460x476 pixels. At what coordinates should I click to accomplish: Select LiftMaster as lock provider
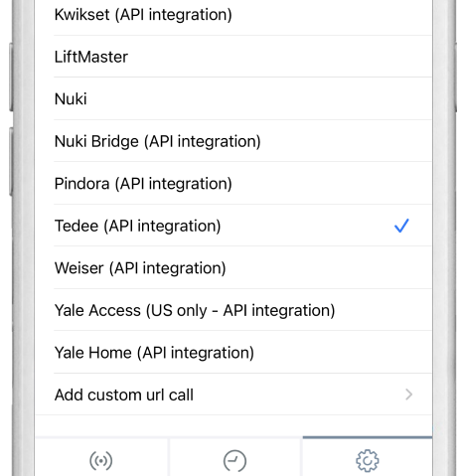[x=233, y=57]
